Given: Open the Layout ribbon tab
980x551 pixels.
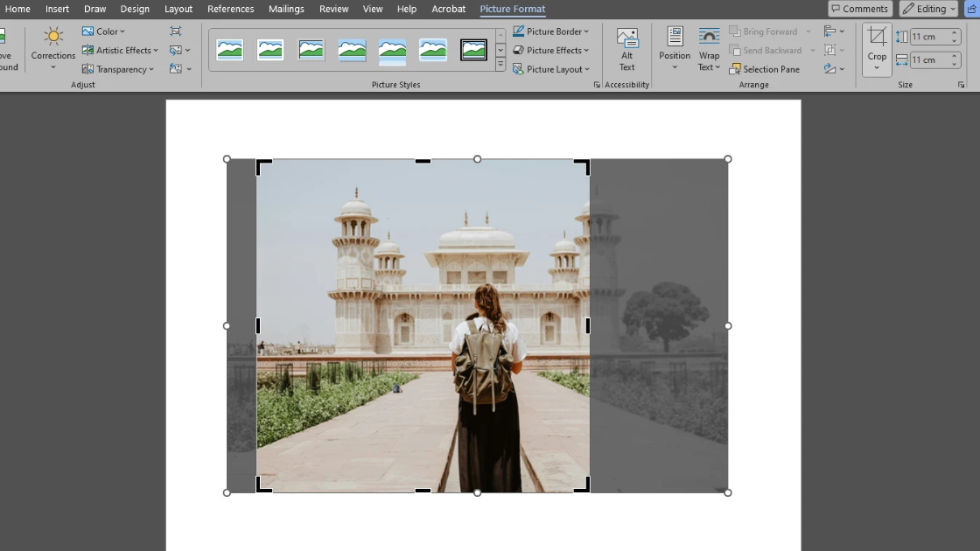Looking at the screenshot, I should 178,9.
